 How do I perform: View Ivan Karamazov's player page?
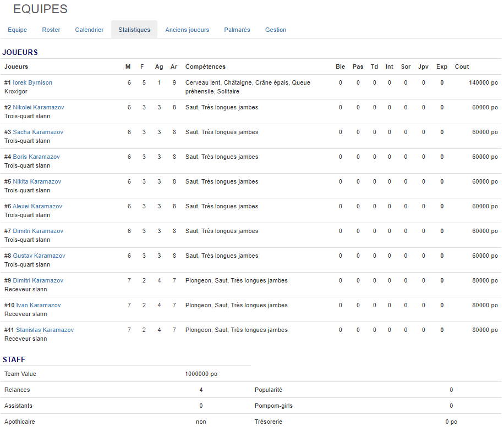pos(39,305)
